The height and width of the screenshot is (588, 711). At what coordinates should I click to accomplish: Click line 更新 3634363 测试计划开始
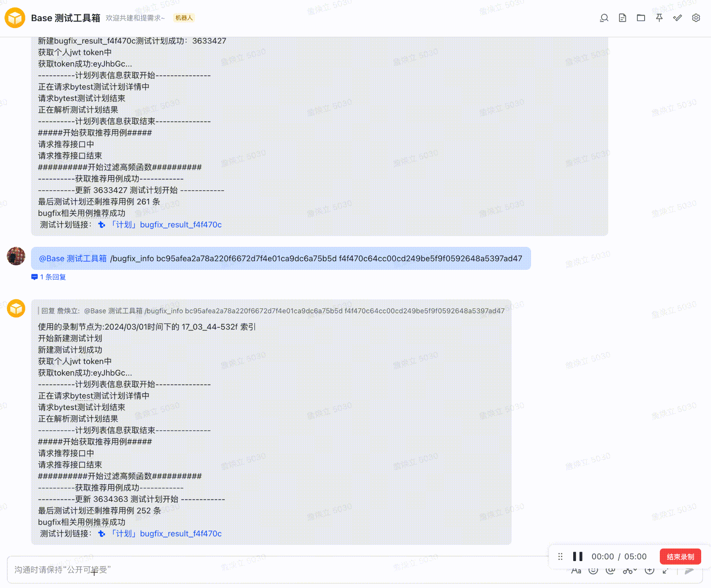(x=132, y=499)
